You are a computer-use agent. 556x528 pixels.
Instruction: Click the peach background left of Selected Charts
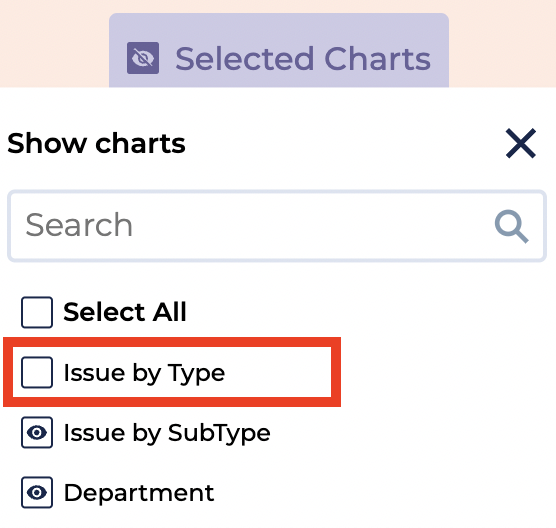(54, 43)
